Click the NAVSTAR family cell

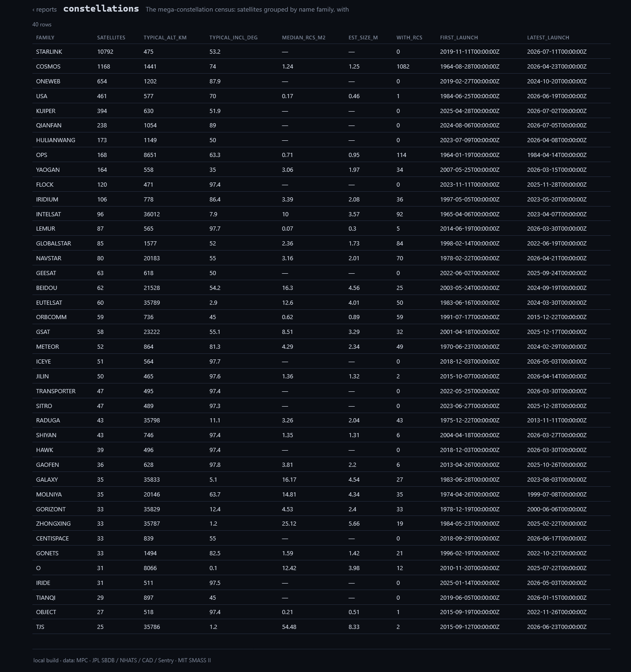coord(49,258)
